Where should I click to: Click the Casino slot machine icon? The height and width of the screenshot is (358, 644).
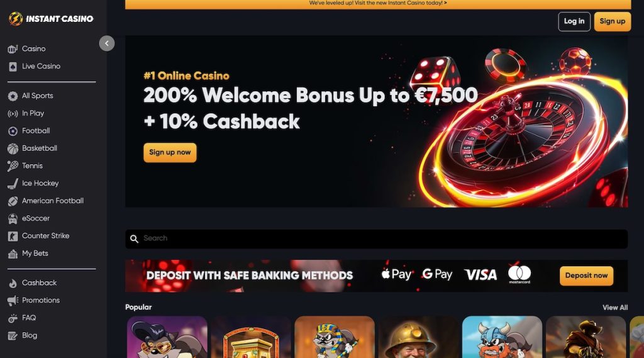tap(13, 49)
